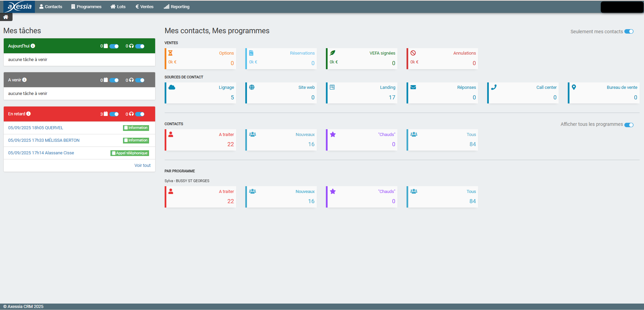Click info icon next to Aujourd'hui
Image resolution: width=644 pixels, height=310 pixels.
[x=33, y=46]
